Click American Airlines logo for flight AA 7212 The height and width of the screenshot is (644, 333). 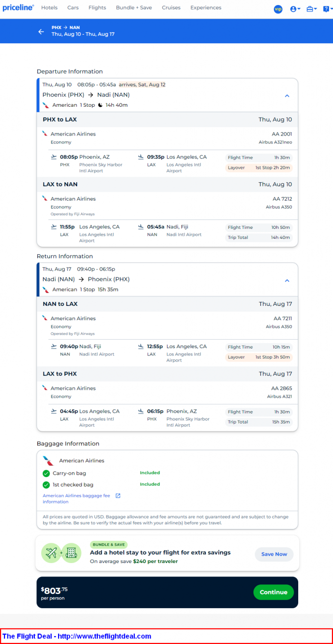click(x=45, y=198)
